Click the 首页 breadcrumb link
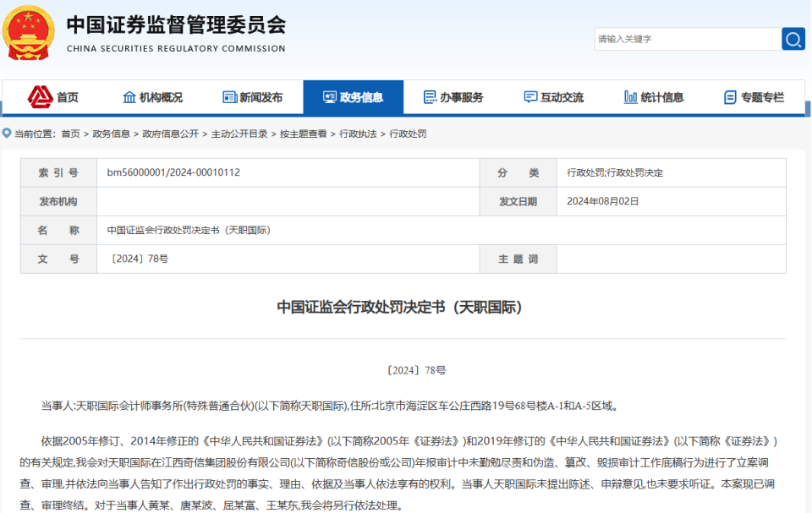 point(70,134)
